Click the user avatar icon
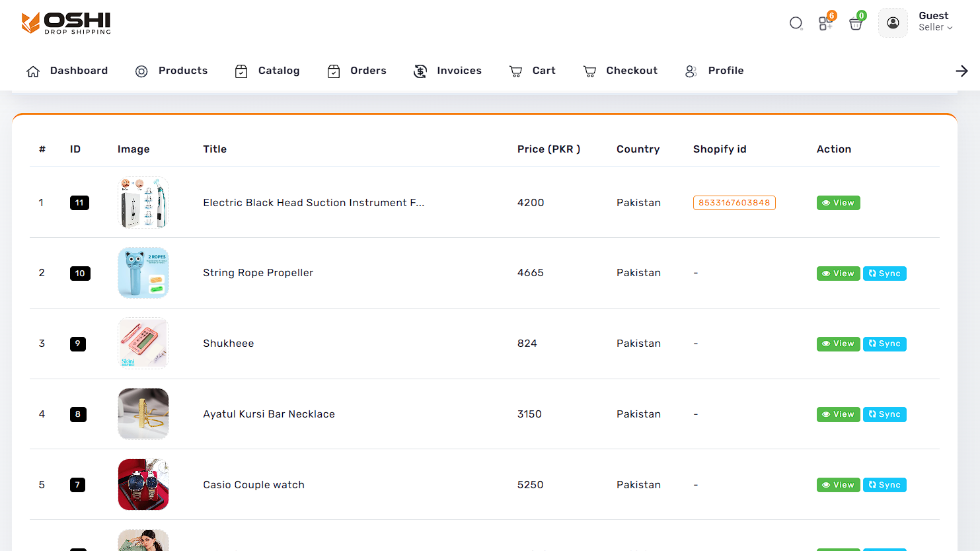 893,23
